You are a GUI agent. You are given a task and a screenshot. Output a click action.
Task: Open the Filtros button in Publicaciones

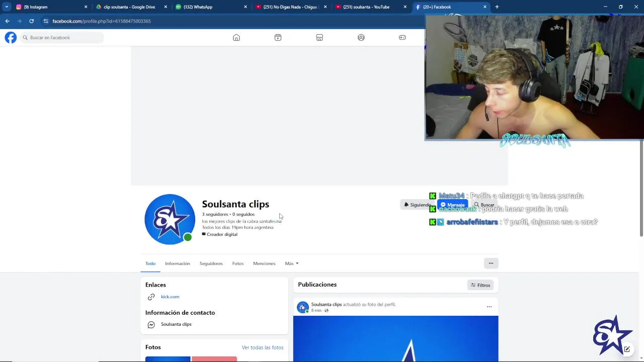tap(480, 285)
